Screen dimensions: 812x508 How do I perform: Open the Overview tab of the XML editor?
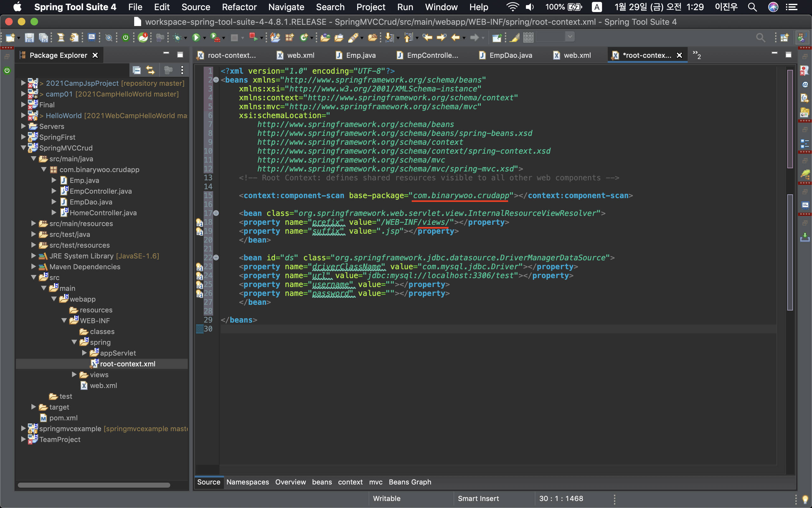coord(290,482)
